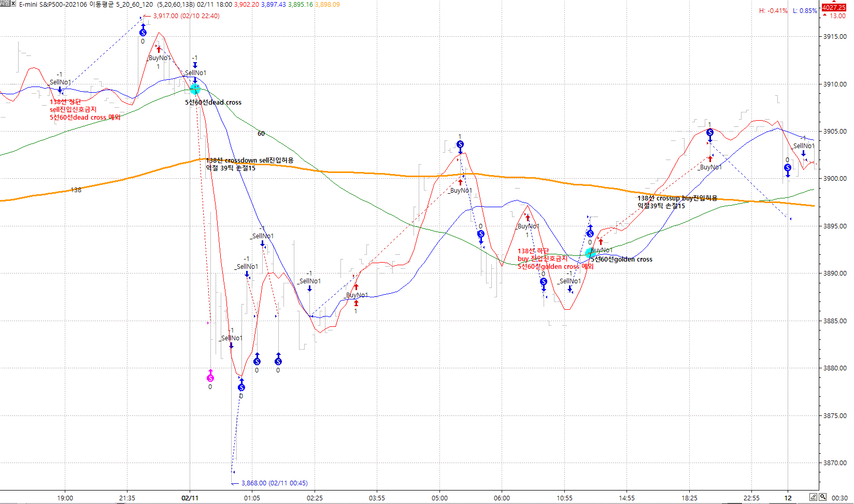Click the 02/11 date on time axis
The height and width of the screenshot is (504, 854).
click(x=190, y=498)
